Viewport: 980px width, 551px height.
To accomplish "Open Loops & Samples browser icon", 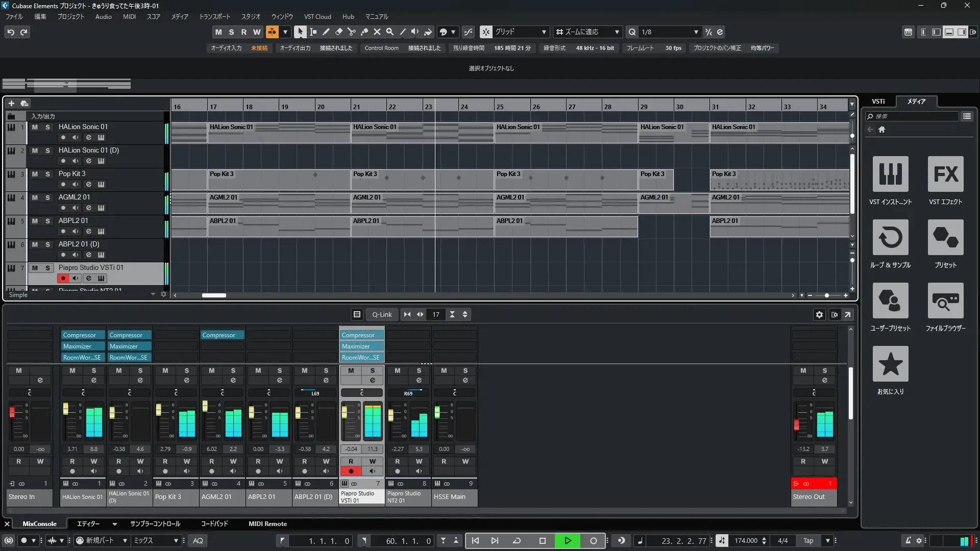I will tap(890, 237).
